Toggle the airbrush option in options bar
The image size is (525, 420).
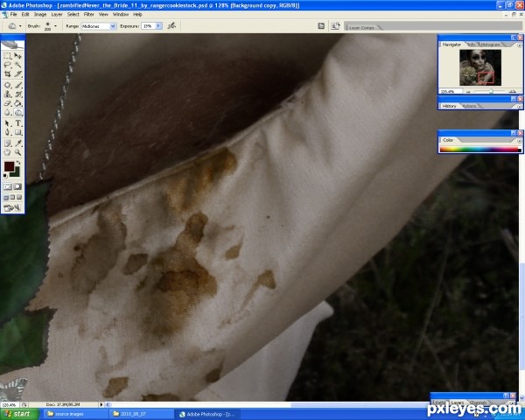coord(171,25)
